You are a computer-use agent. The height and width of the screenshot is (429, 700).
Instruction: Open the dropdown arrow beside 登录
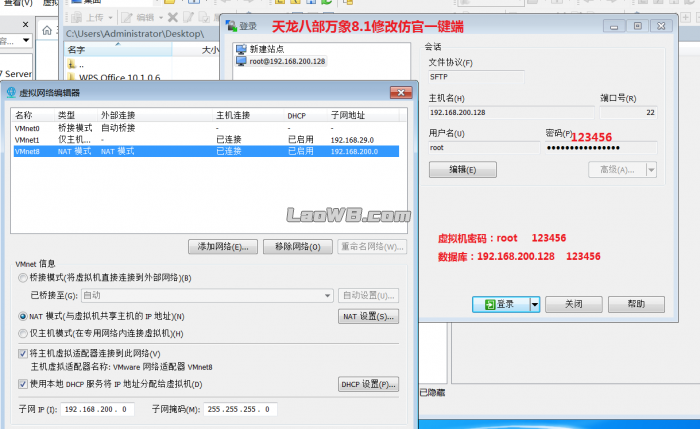pyautogui.click(x=535, y=304)
